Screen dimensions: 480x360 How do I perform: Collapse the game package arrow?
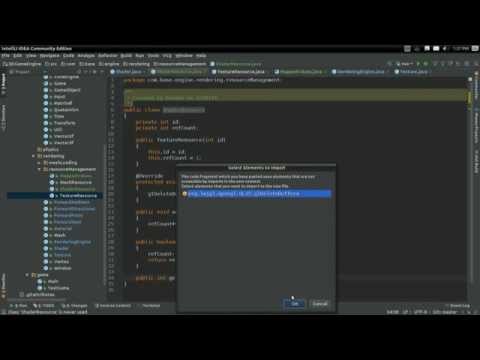pos(27,275)
